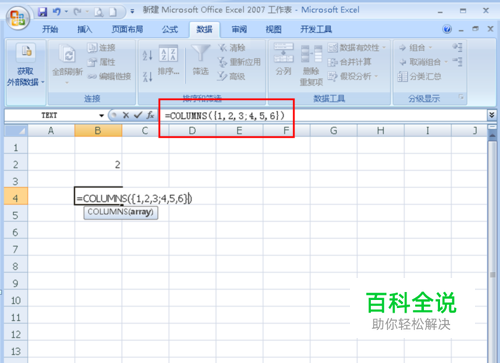Click the Select All corner box
This screenshot has height=363, width=500.
click(x=16, y=131)
